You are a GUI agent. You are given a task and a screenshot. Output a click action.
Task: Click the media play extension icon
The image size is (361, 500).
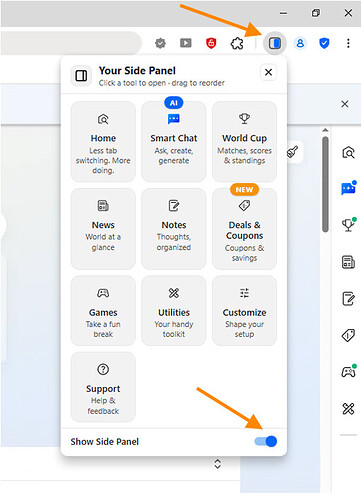[x=186, y=43]
